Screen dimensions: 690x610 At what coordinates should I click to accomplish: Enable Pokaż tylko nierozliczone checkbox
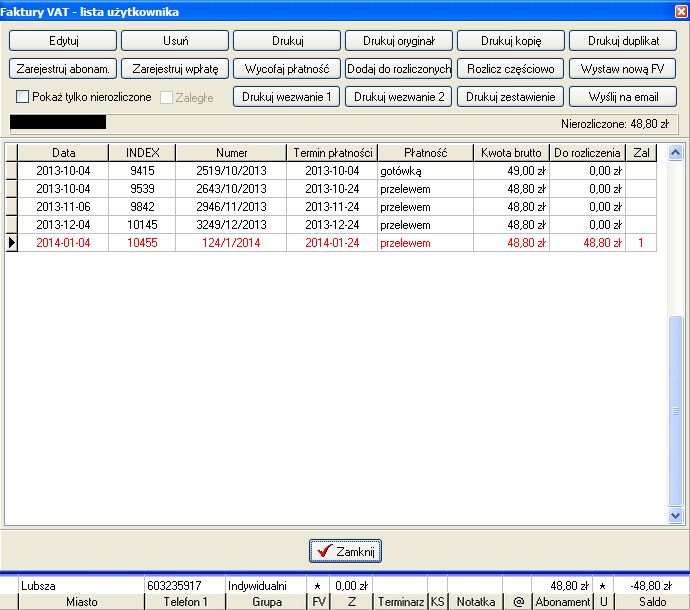[x=23, y=97]
